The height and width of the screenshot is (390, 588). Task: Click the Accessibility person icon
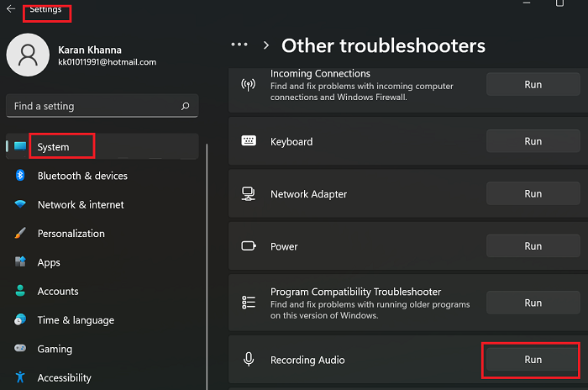20,378
